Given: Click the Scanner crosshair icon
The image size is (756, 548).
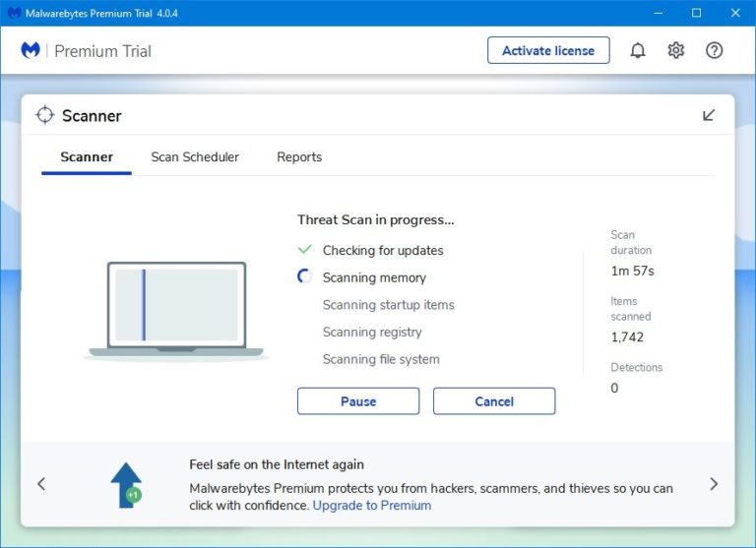Looking at the screenshot, I should click(45, 115).
